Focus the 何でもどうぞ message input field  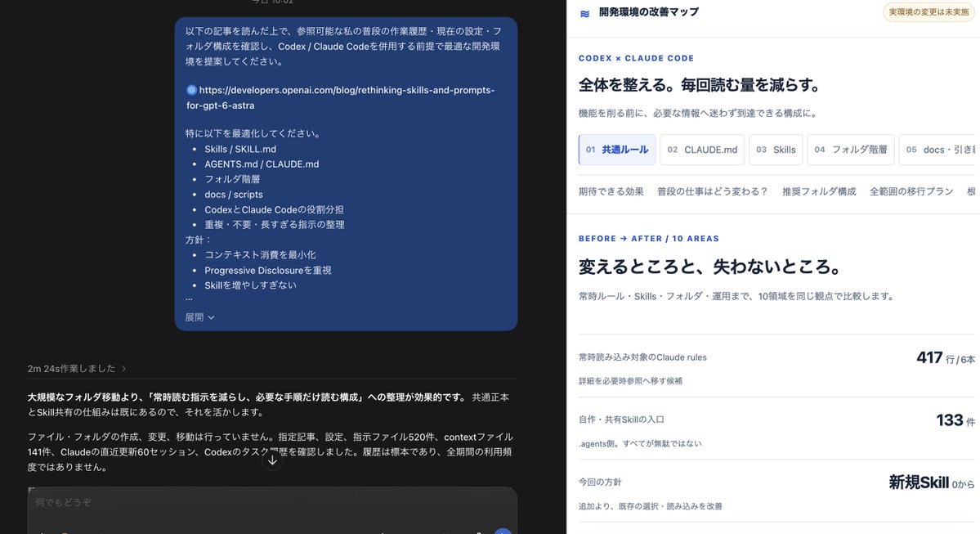coord(272,503)
